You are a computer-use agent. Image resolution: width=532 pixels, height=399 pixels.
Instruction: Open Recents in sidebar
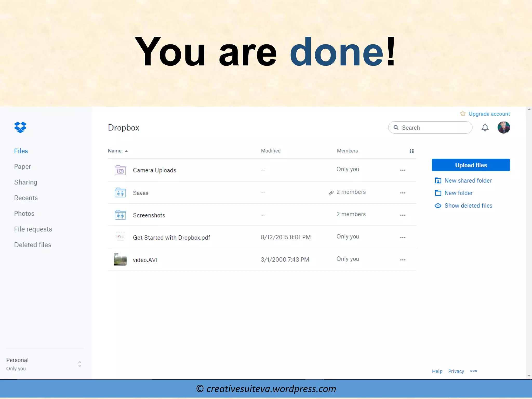pos(26,198)
